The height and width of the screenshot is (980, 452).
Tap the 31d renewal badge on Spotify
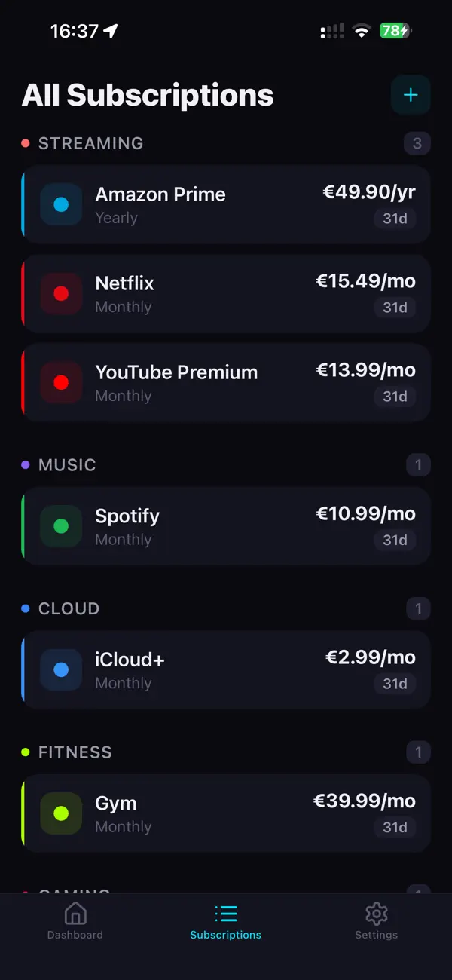tap(395, 541)
